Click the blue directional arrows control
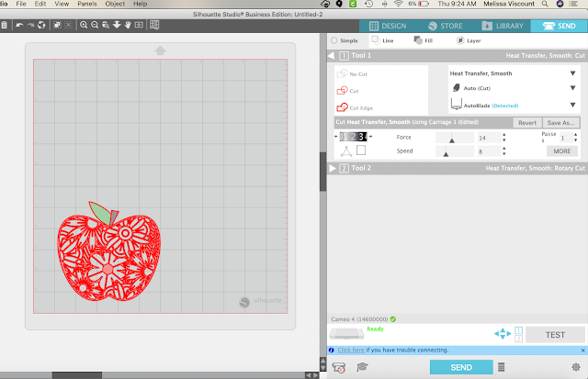The height and width of the screenshot is (379, 588). click(503, 333)
